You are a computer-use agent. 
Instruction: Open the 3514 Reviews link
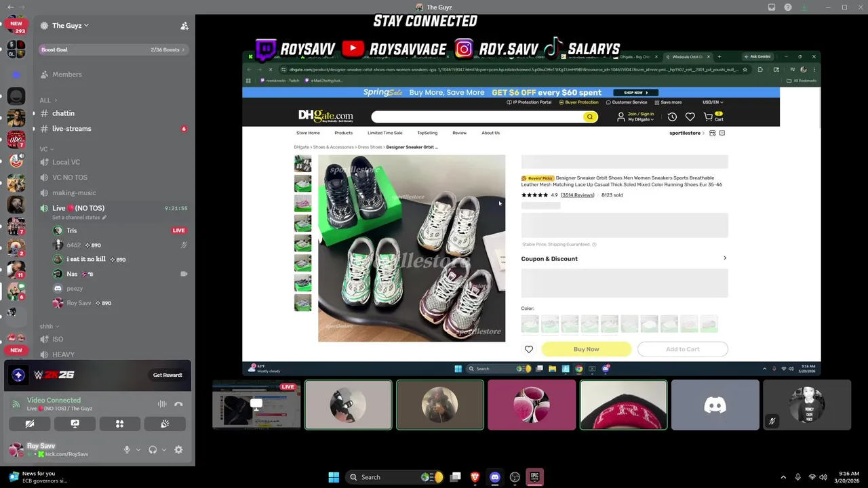tap(578, 195)
